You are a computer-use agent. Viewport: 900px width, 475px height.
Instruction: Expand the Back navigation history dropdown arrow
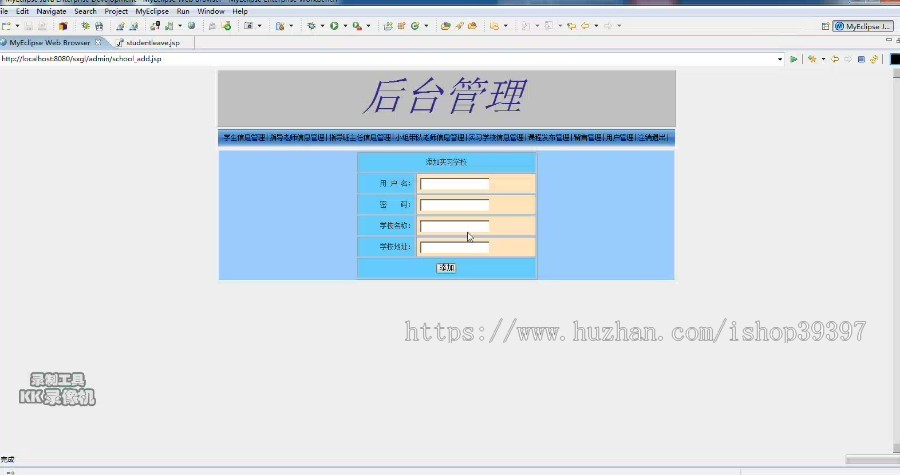coord(596,26)
